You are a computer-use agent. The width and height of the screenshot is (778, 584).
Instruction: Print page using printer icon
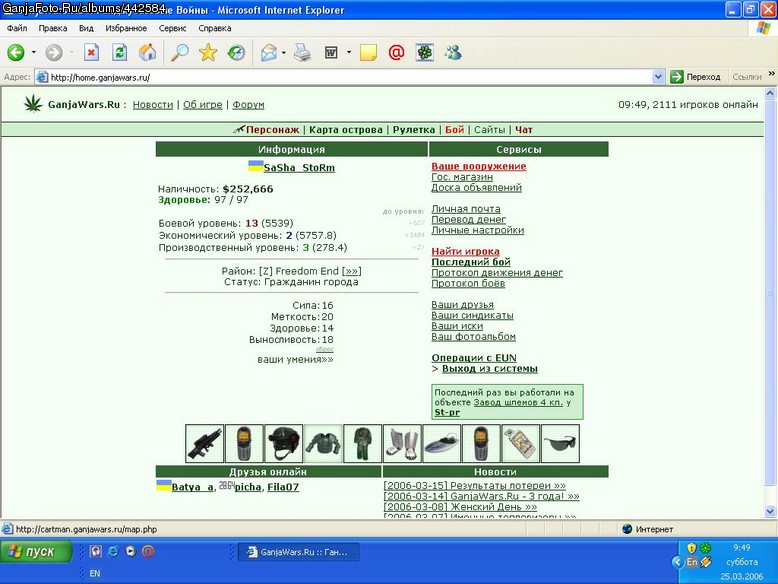(302, 53)
